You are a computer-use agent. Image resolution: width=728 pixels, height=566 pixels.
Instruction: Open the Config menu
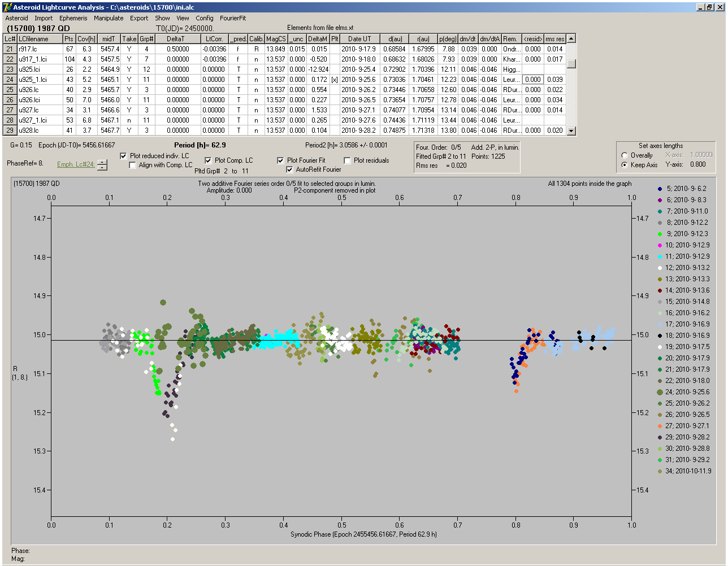[x=205, y=18]
